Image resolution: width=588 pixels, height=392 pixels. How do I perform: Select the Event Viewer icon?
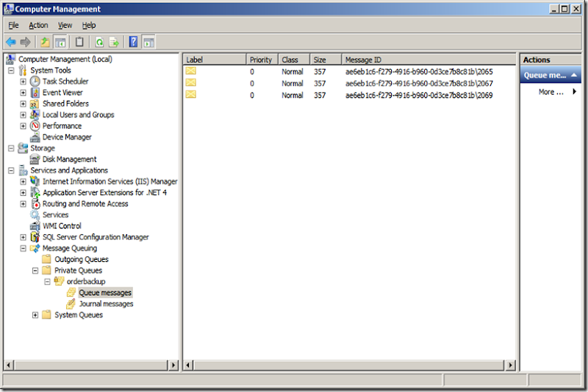(x=35, y=92)
